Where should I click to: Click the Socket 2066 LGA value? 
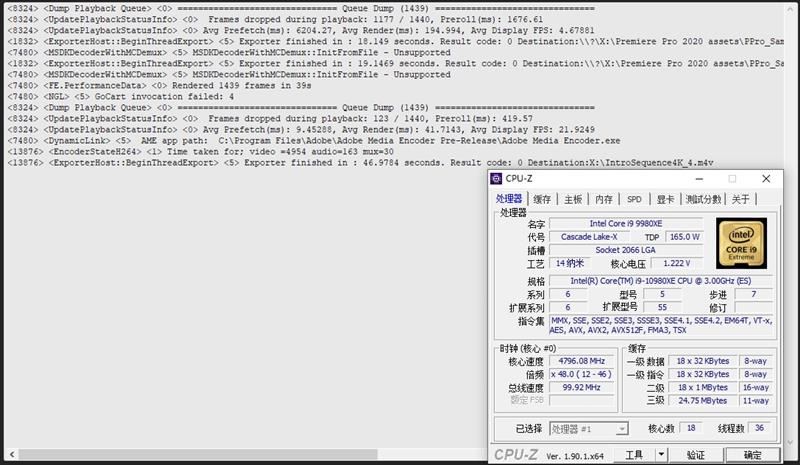[626, 250]
